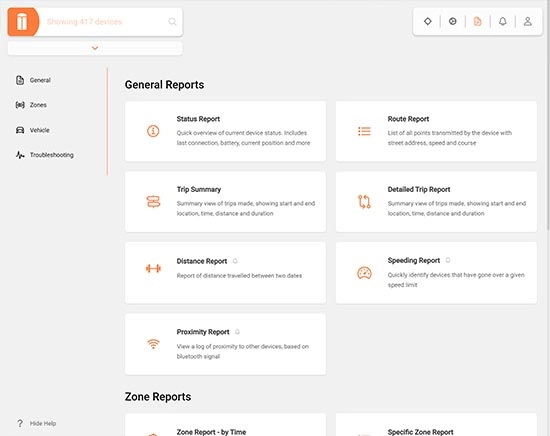Click the search magnifier icon
Screen dimensions: 550x436
click(x=172, y=22)
